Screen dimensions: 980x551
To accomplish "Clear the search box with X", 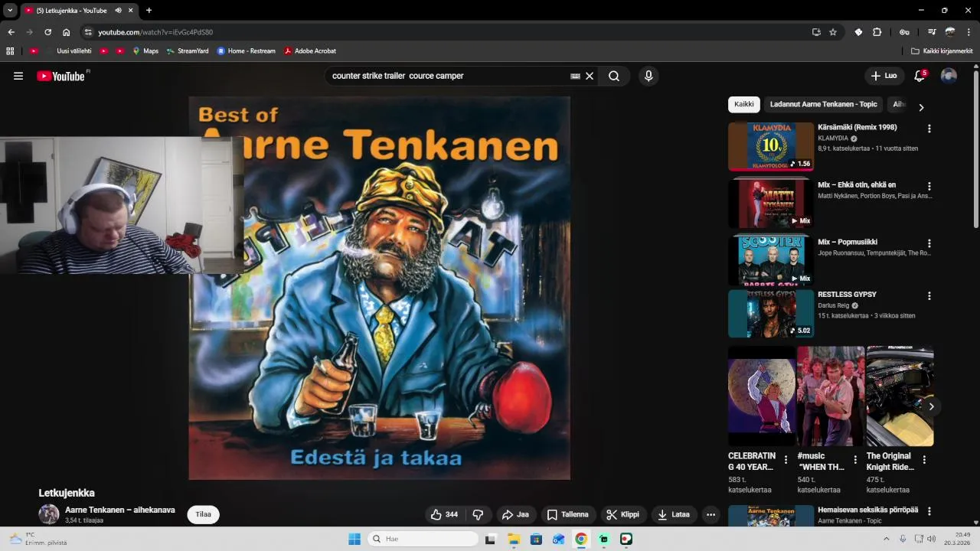I will point(590,76).
